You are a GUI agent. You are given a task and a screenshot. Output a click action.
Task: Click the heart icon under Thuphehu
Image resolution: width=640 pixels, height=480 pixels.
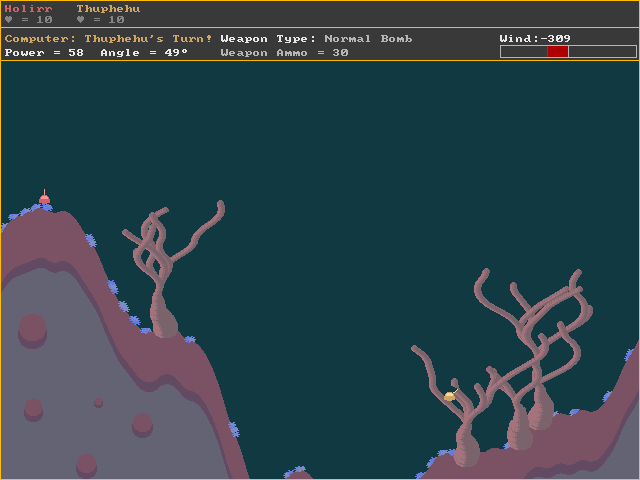pos(80,20)
